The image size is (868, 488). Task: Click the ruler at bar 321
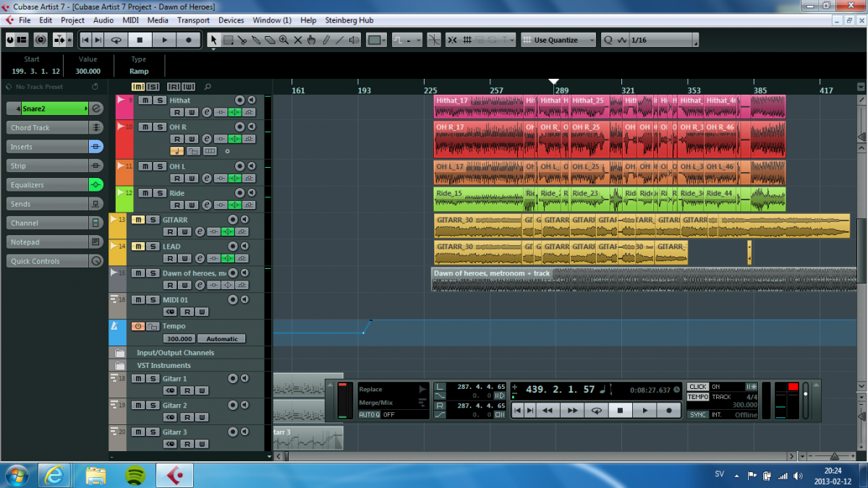click(x=628, y=90)
